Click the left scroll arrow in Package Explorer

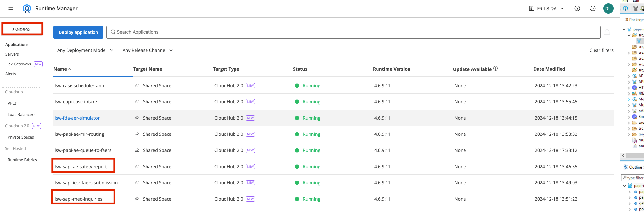[x=623, y=156]
